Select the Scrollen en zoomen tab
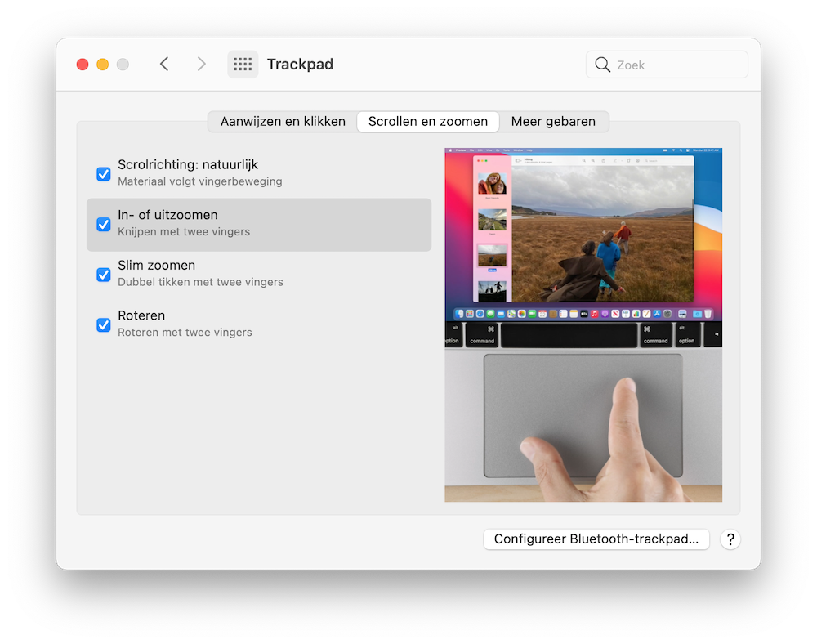The height and width of the screenshot is (644, 817). 428,122
